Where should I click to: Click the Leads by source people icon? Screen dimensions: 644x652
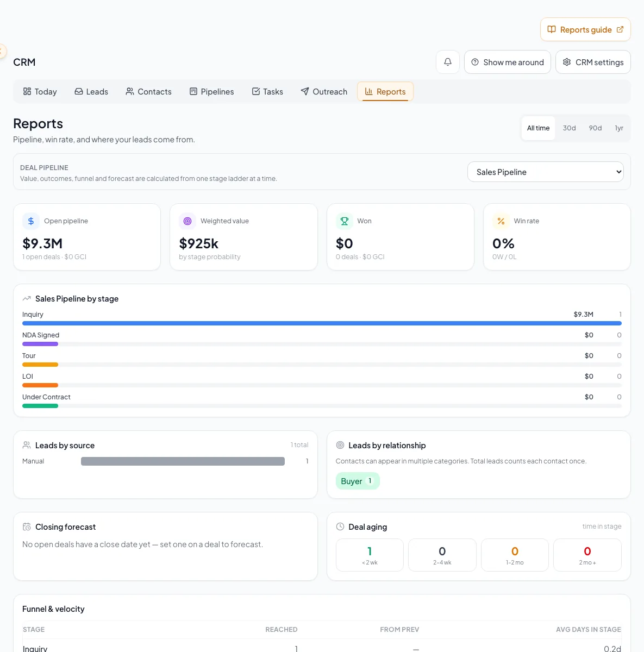27,445
